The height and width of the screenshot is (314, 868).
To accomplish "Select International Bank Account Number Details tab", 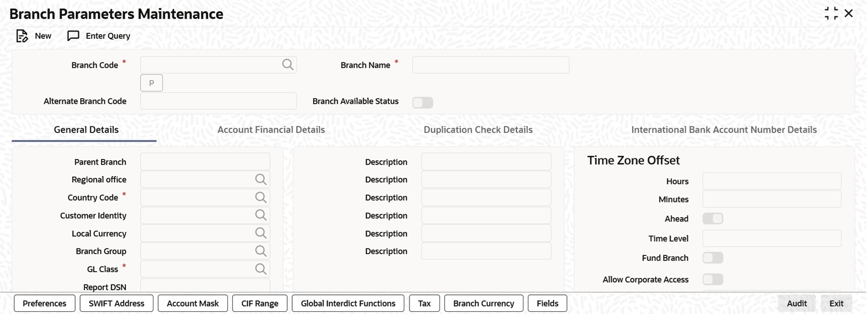I will pyautogui.click(x=724, y=130).
